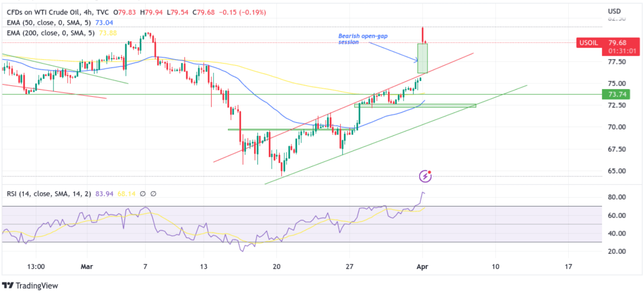
Task: Click the EMA 200 indicator label
Action: 51,33
